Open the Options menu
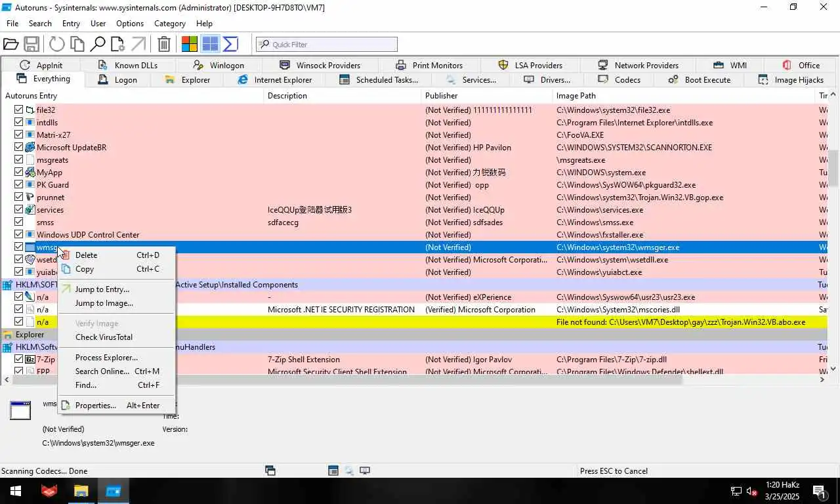 (130, 24)
